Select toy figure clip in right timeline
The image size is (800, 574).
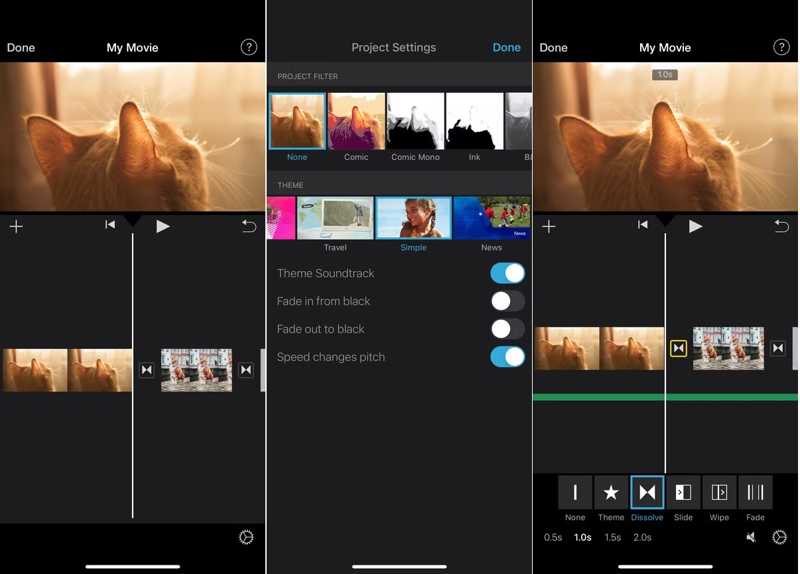729,348
